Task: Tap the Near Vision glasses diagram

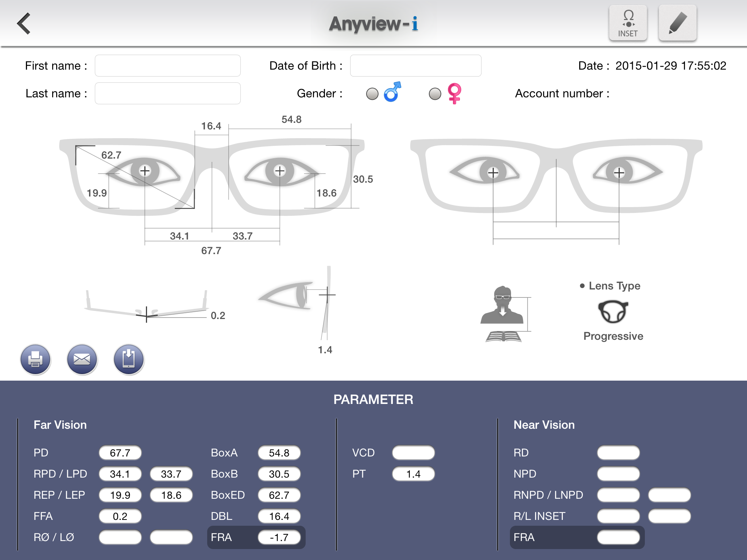Action: [x=556, y=191]
